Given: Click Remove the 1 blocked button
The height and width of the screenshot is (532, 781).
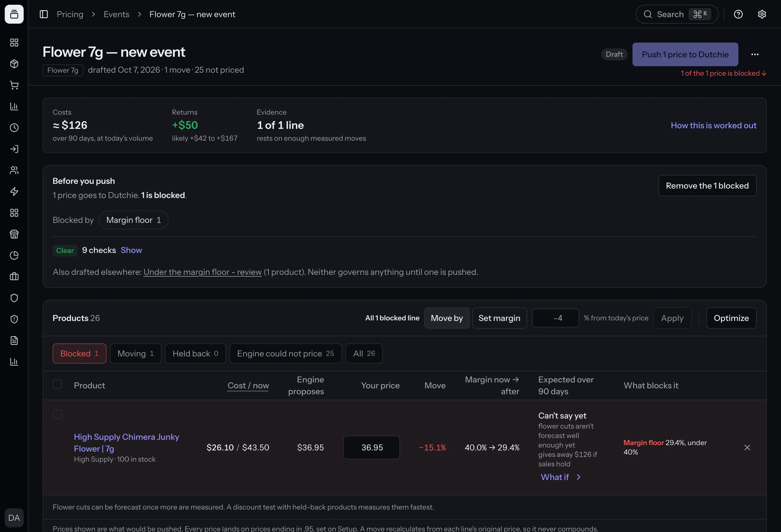Looking at the screenshot, I should pos(707,186).
